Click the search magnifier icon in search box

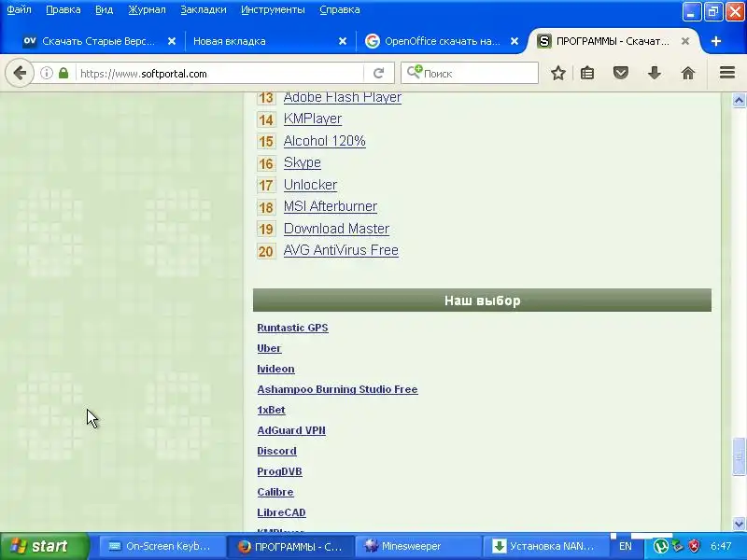coord(414,73)
